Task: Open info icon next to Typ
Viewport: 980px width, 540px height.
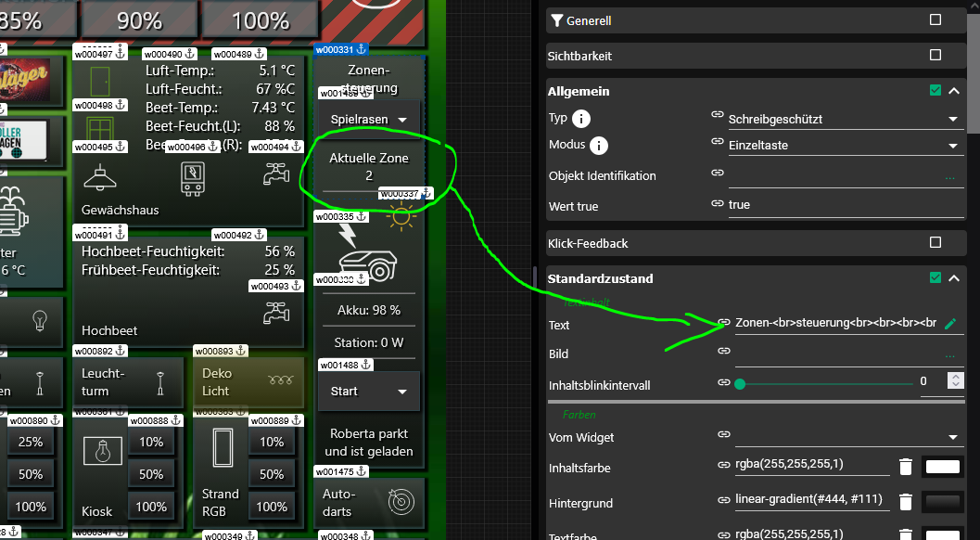Action: [x=580, y=118]
